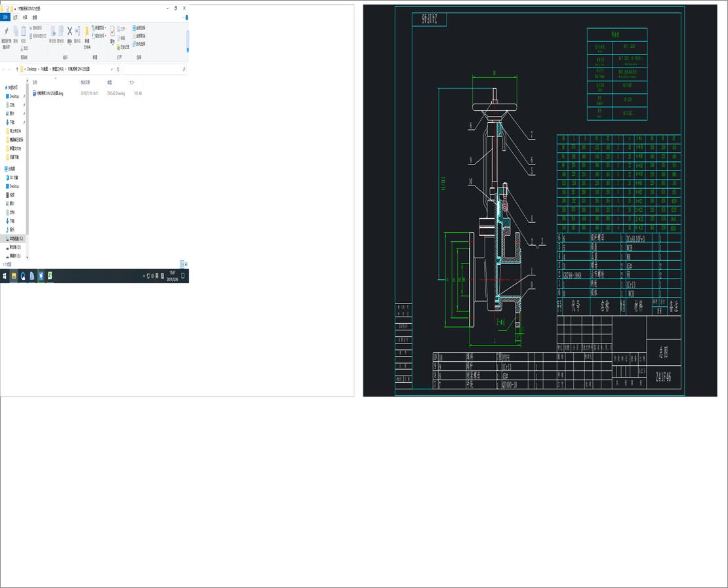Select Quick access heading in navigation pane
728x588 pixels.
click(12, 87)
